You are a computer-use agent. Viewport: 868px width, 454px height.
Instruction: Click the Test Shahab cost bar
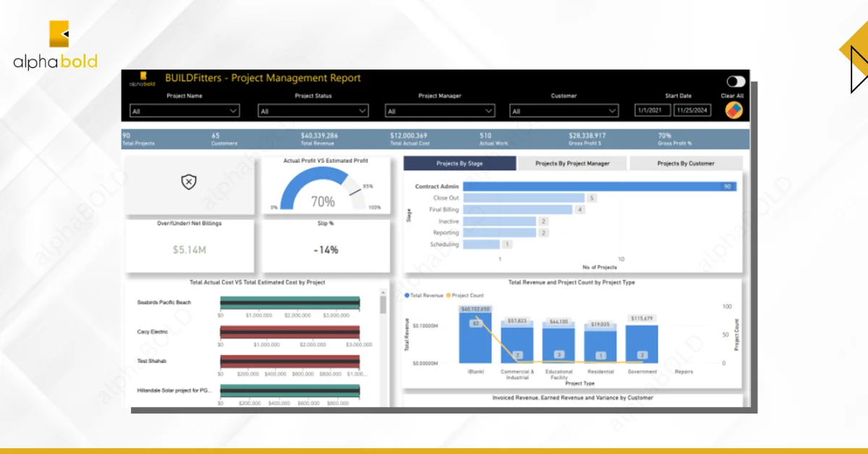(x=290, y=361)
